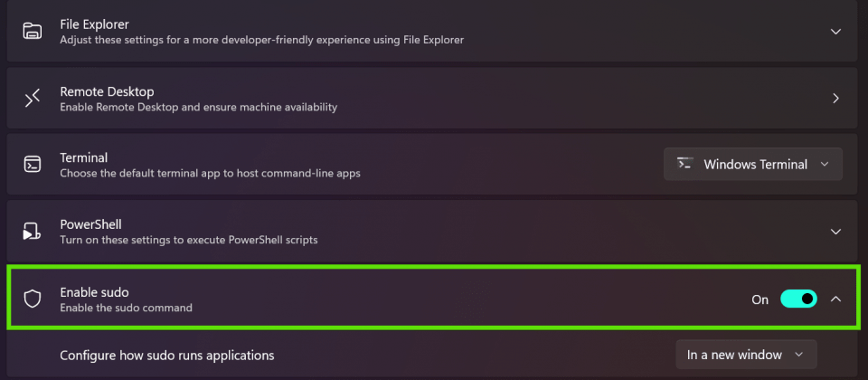Click the Remote Desktop arrows icon
This screenshot has height=380, width=868.
[x=33, y=98]
